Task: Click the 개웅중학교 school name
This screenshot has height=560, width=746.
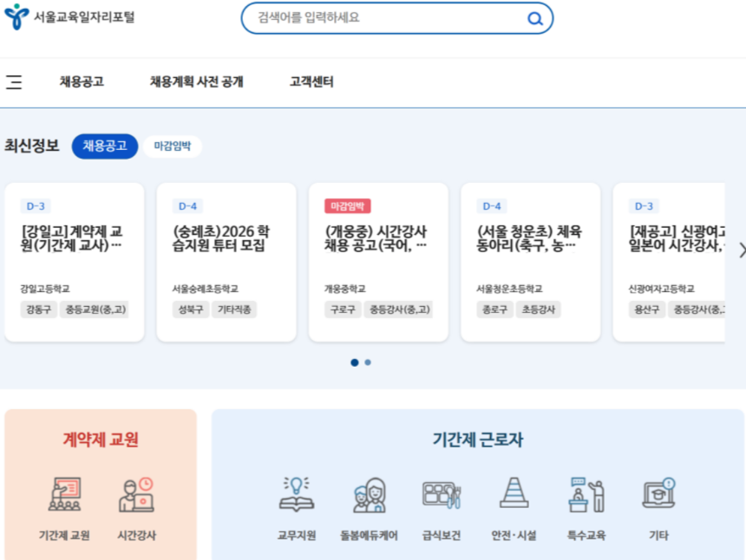Action: point(345,289)
